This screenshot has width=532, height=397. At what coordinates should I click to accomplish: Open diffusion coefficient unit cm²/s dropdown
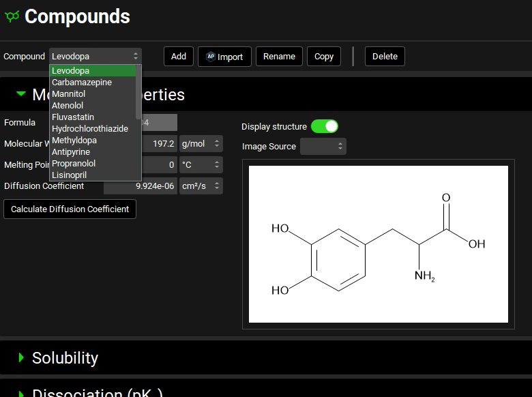point(201,186)
